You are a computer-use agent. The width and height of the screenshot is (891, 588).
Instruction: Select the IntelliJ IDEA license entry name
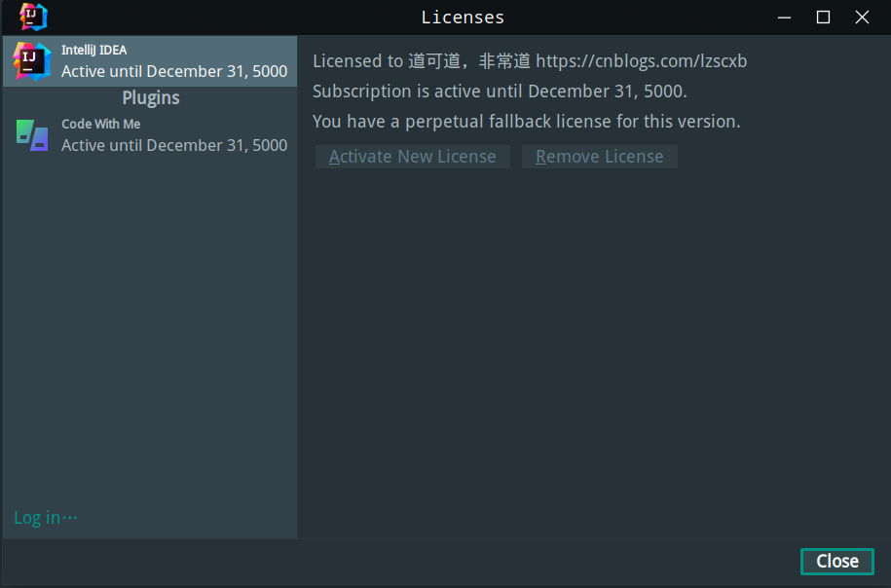click(x=93, y=50)
